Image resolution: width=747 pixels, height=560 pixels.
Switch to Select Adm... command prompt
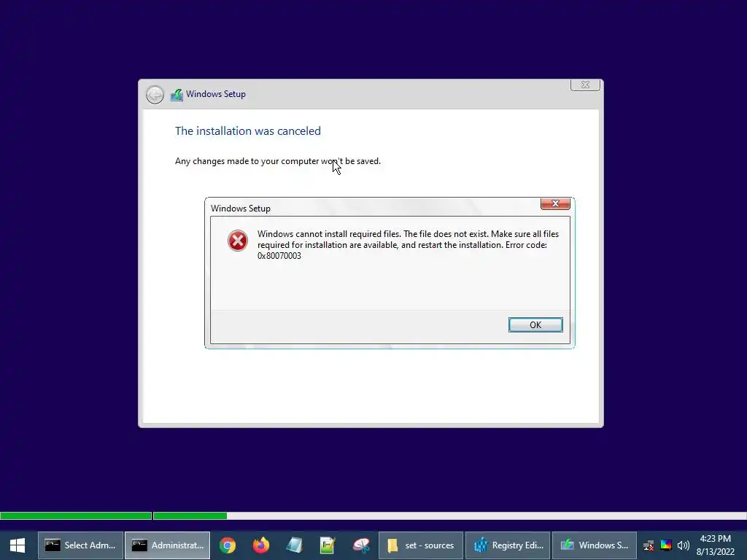tap(80, 545)
